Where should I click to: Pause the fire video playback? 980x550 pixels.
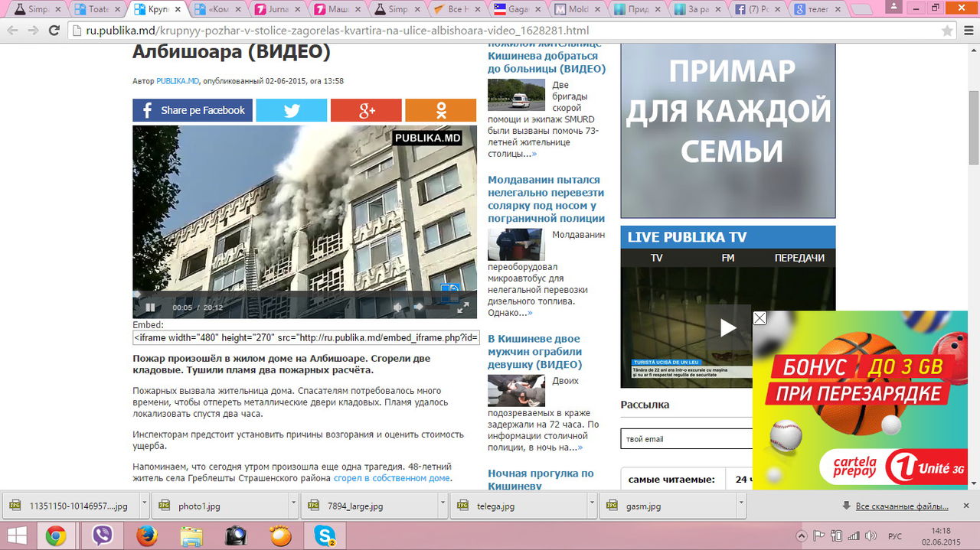point(150,308)
